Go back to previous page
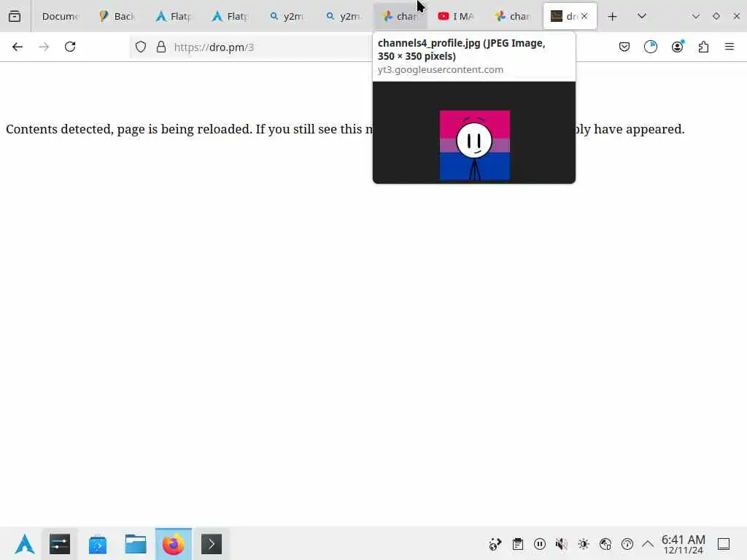Image resolution: width=747 pixels, height=560 pixels. 18,47
